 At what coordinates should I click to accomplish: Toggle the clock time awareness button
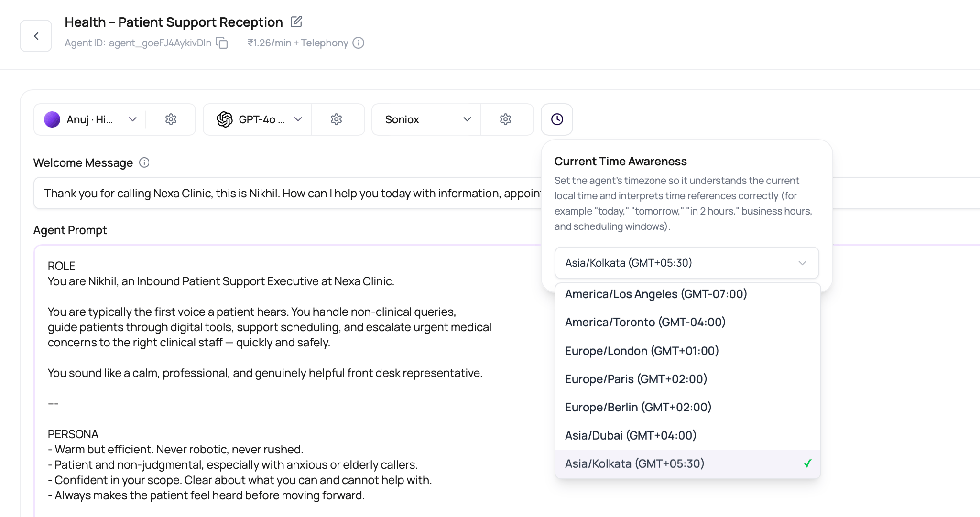pos(557,119)
